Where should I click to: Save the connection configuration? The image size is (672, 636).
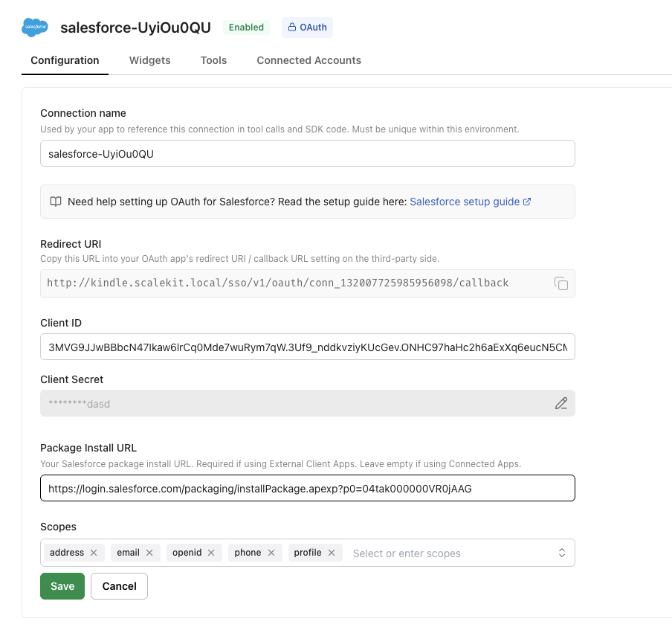point(62,586)
